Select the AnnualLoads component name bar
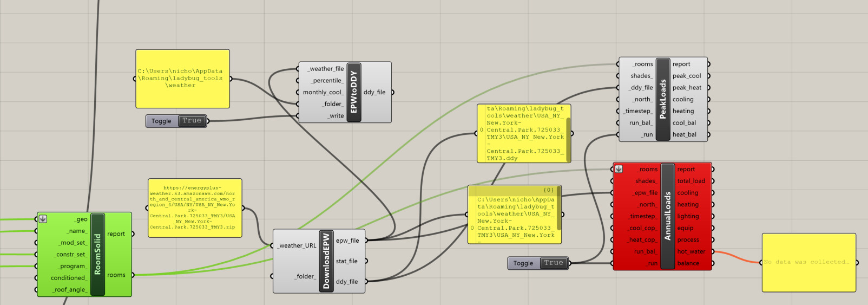 point(668,216)
